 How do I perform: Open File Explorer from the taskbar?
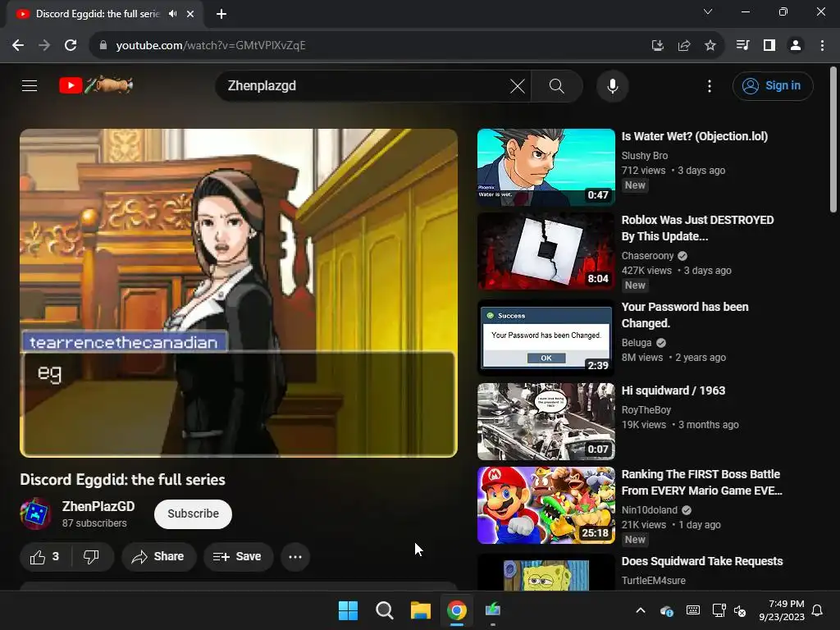[421, 610]
